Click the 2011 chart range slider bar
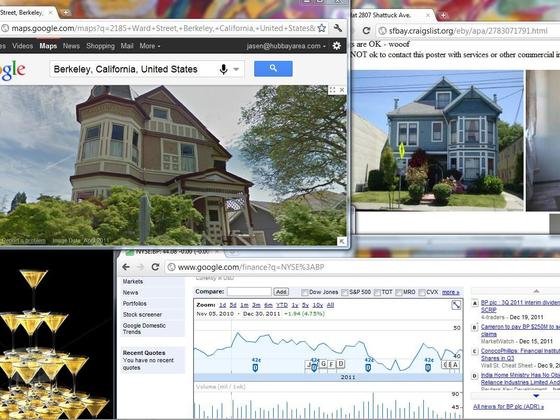The image size is (560, 420). (328, 377)
